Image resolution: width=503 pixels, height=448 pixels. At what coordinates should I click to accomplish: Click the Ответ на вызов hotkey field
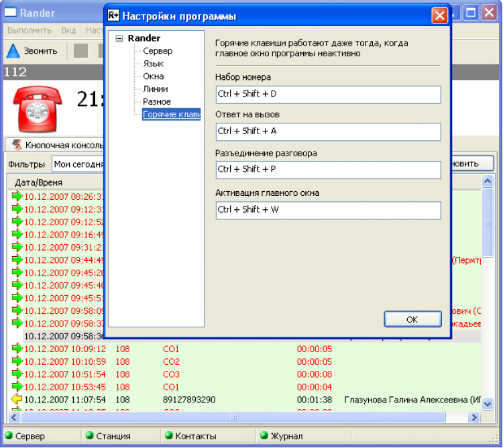tap(328, 132)
